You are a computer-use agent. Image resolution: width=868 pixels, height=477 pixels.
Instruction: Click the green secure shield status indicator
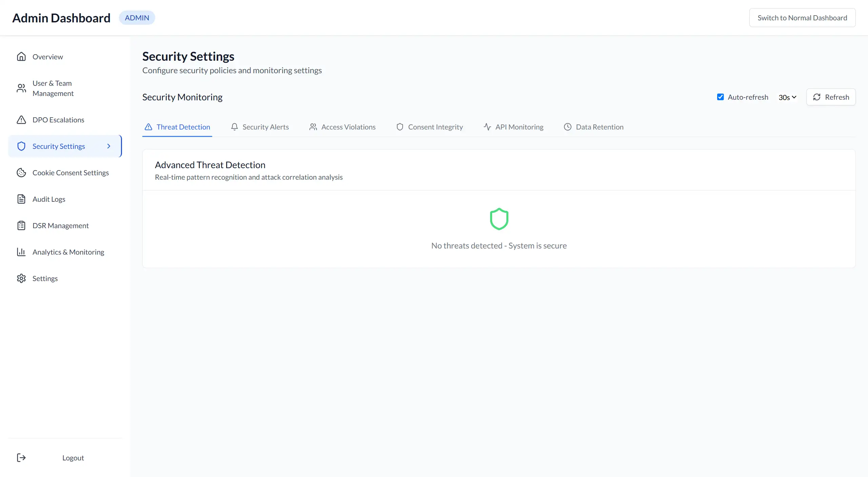coord(499,219)
